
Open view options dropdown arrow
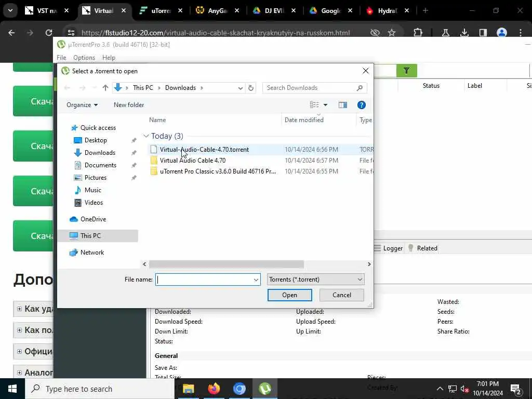point(325,105)
